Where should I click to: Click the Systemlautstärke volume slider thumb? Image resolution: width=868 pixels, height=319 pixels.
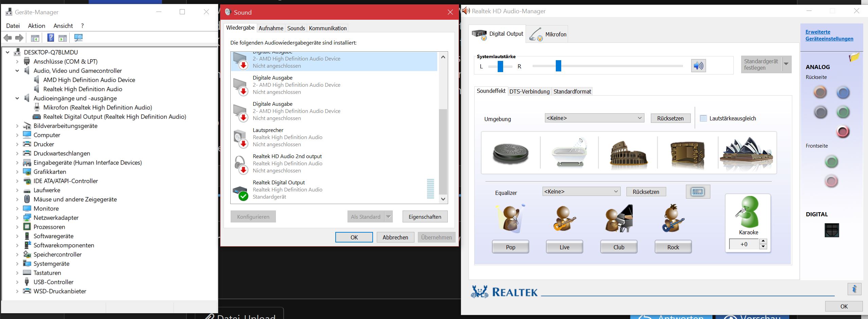click(558, 66)
